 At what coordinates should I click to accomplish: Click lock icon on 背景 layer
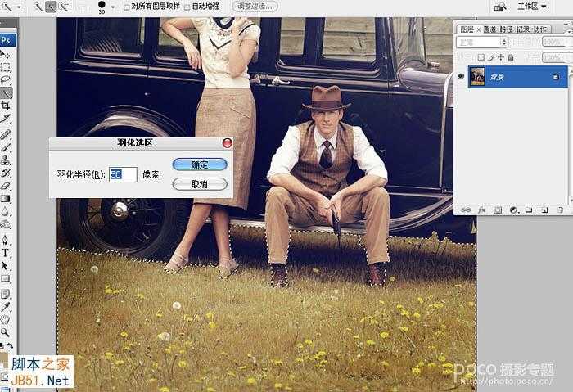[556, 76]
